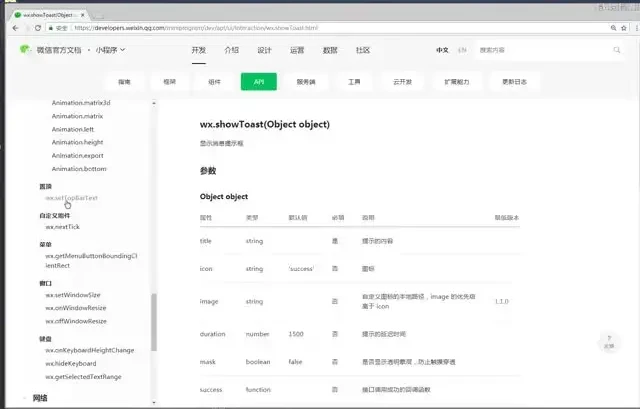This screenshot has height=409, width=640.
Task: Open Animation.left in sidebar
Action: point(73,129)
